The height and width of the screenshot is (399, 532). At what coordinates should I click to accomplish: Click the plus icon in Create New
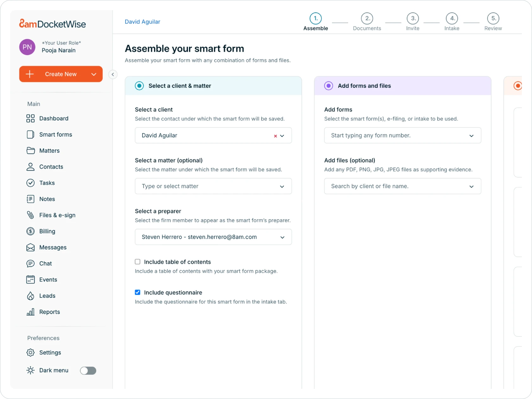(x=30, y=74)
